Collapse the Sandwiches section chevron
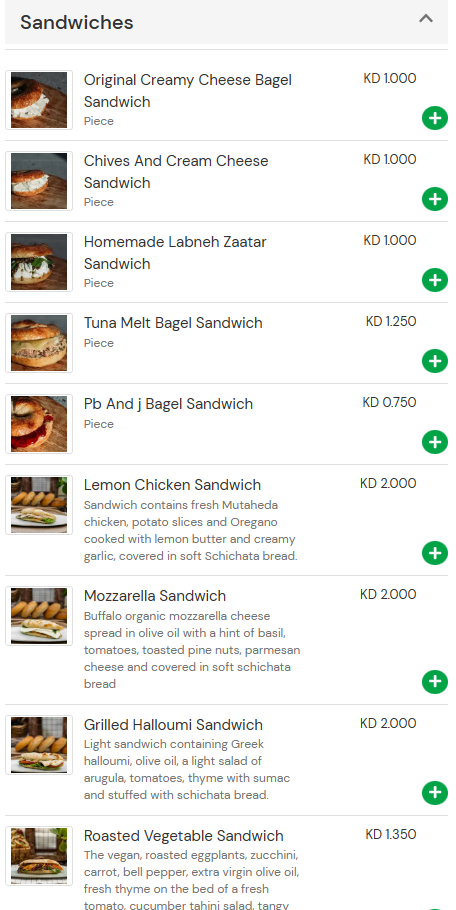Viewport: 456px width, 910px height. [x=426, y=19]
